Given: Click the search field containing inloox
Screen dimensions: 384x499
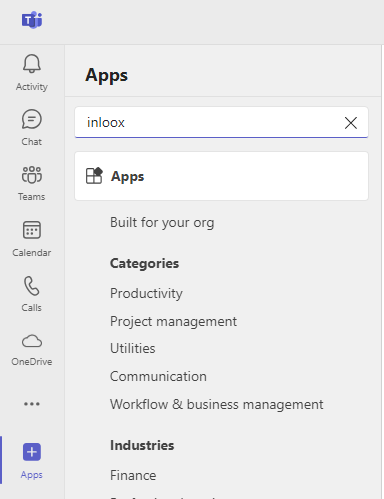Looking at the screenshot, I should coord(221,122).
